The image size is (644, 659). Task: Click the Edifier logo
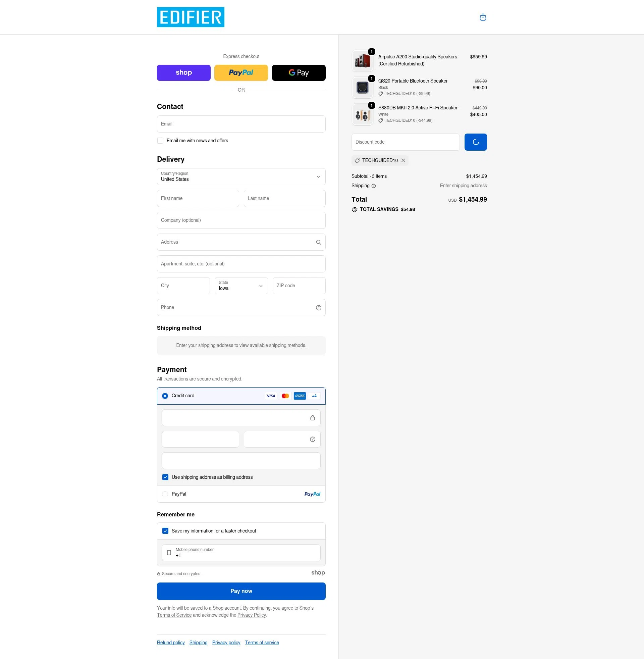coord(191,17)
